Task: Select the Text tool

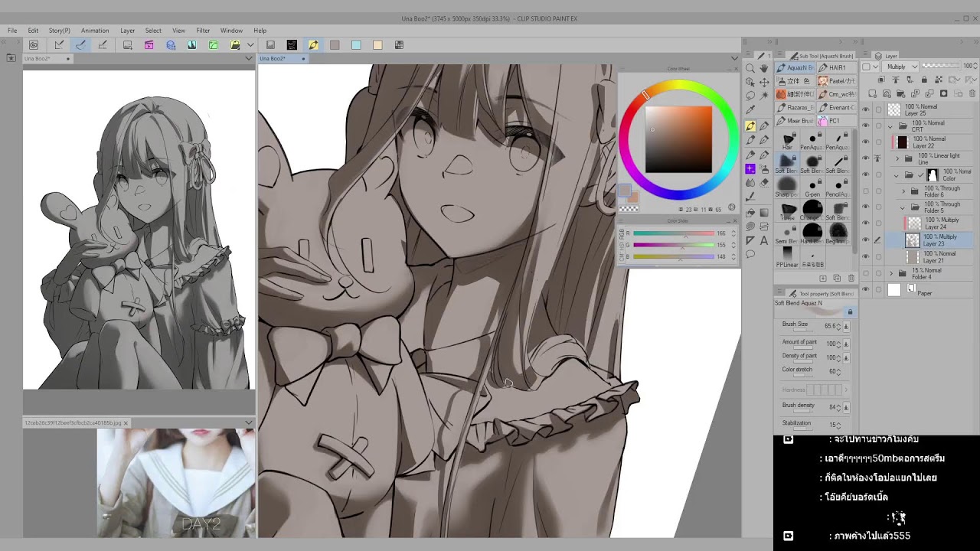Action: tap(764, 241)
